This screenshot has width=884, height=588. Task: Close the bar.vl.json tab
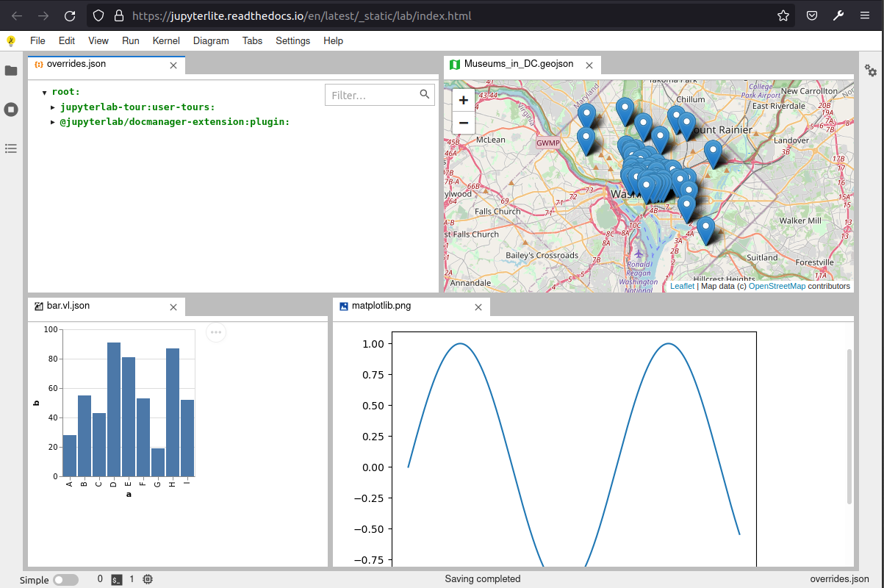[x=173, y=306]
